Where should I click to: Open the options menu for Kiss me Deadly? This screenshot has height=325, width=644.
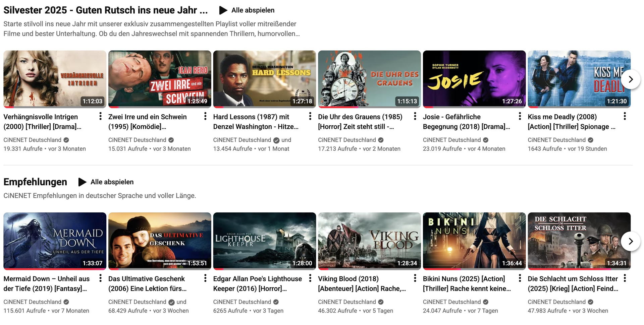tap(625, 116)
